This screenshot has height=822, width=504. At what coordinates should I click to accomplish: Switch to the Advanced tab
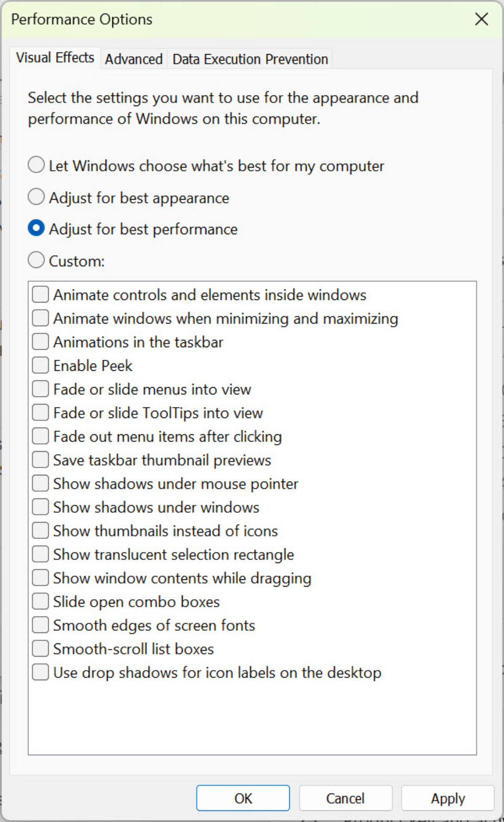[133, 59]
